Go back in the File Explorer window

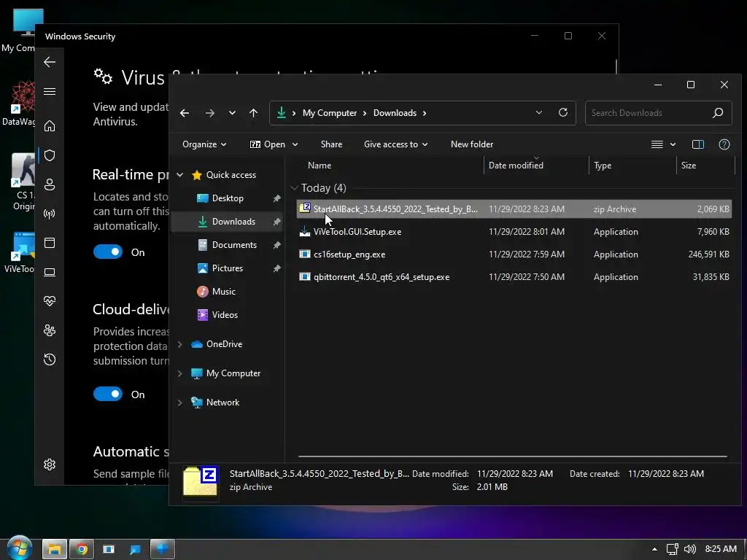185,113
